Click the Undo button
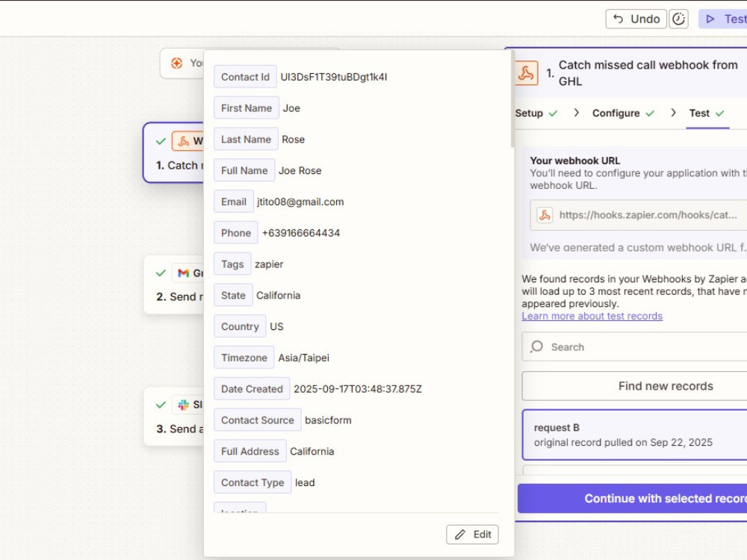The height and width of the screenshot is (560, 747). 636,19
